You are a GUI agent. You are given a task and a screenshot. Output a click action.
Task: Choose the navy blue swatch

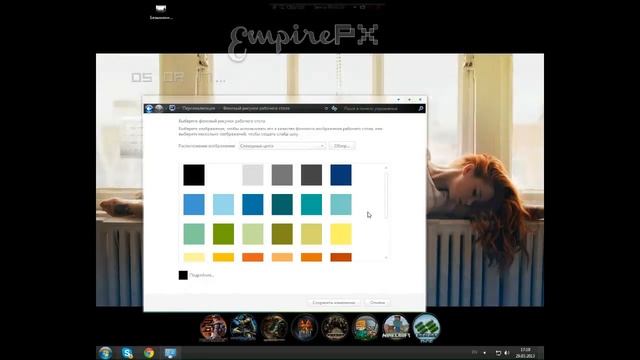341,175
